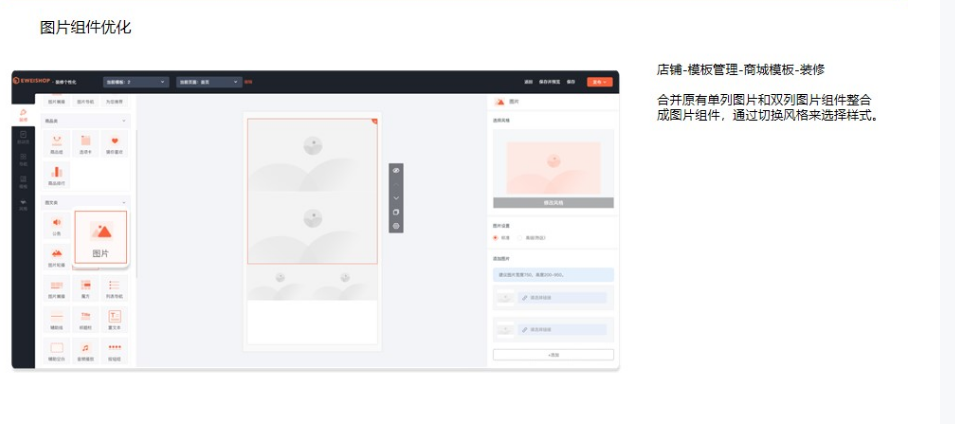Add the four-dot 按钮组 button group component
The height and width of the screenshot is (424, 955).
click(115, 352)
